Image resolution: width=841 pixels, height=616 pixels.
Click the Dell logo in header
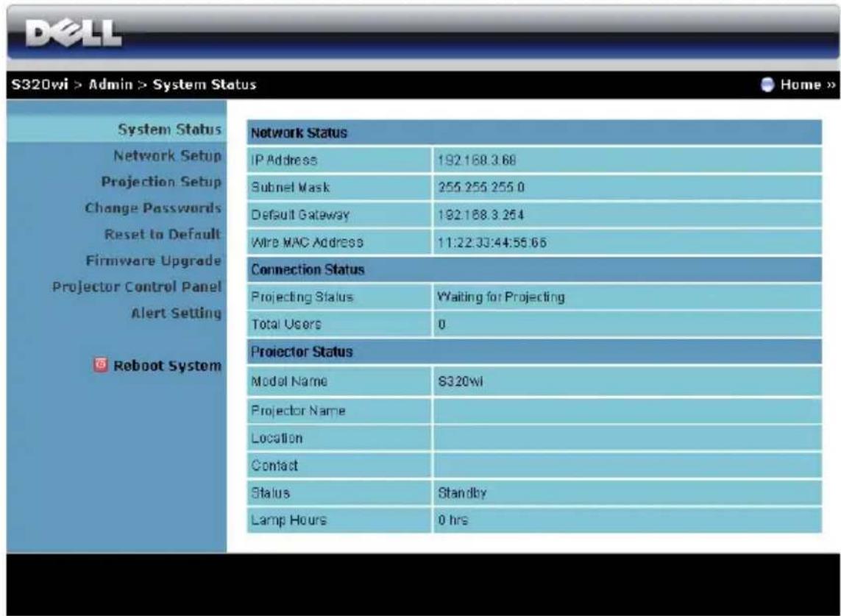click(x=74, y=35)
